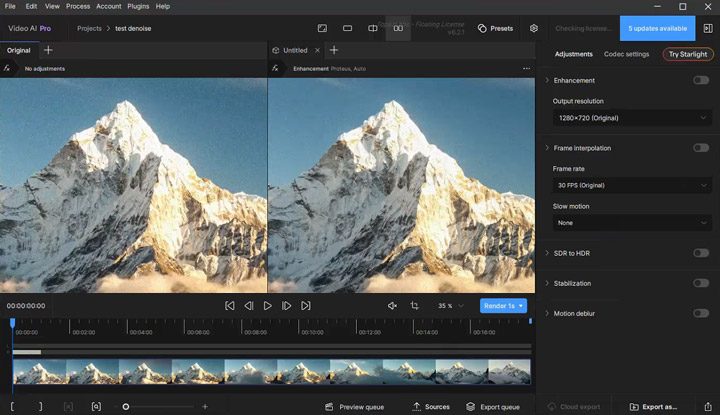Screen dimensions: 720x415
Task: Jump to the start of clip
Action: 230,306
